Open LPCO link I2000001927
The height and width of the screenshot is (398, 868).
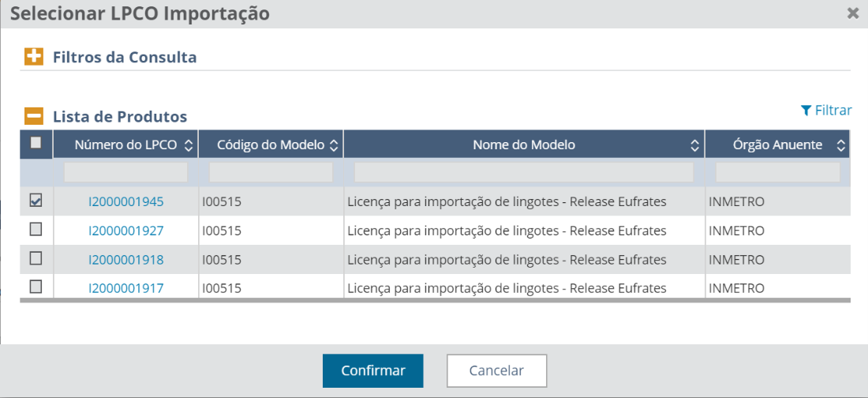point(126,231)
